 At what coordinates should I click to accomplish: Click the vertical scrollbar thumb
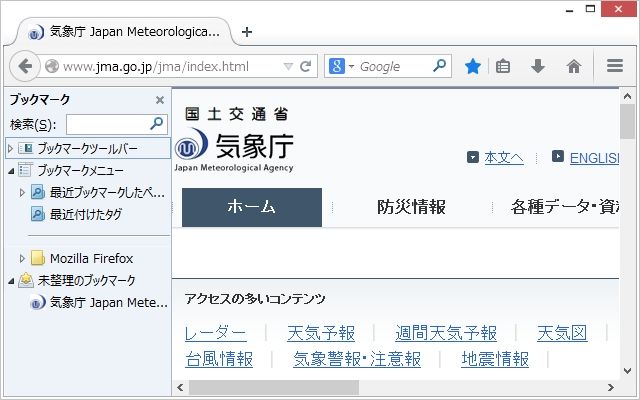627,122
